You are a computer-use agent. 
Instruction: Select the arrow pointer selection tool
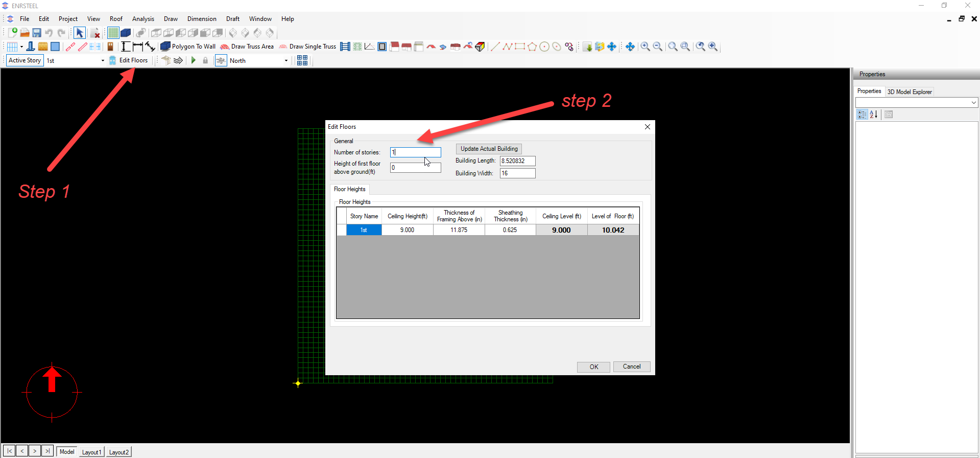click(79, 33)
